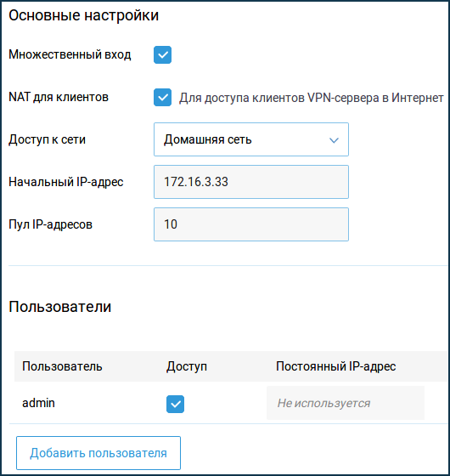Select the admin user row name
The width and height of the screenshot is (450, 476).
38,403
